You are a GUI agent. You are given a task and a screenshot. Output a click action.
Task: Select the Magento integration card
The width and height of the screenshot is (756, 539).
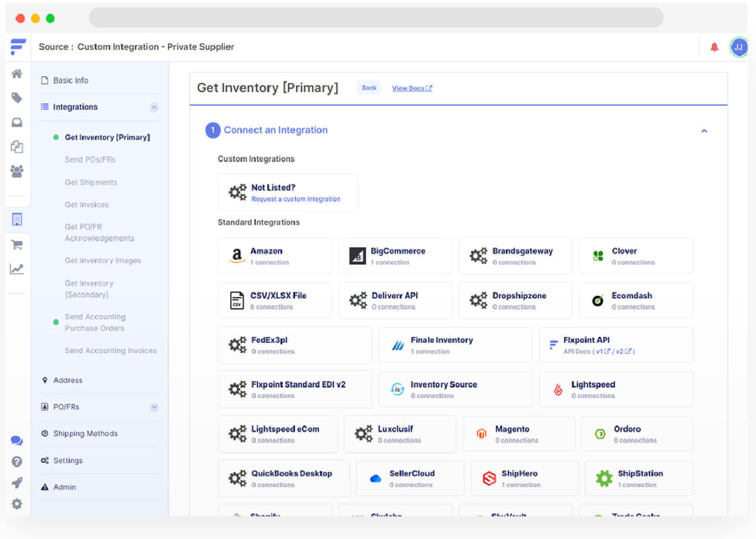click(x=518, y=435)
